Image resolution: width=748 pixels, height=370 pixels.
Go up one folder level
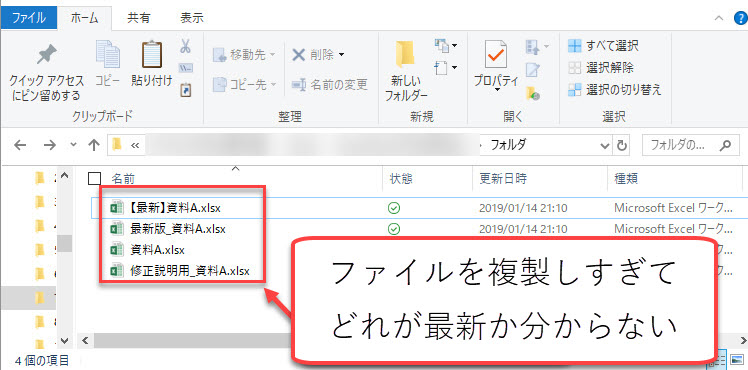pyautogui.click(x=94, y=145)
